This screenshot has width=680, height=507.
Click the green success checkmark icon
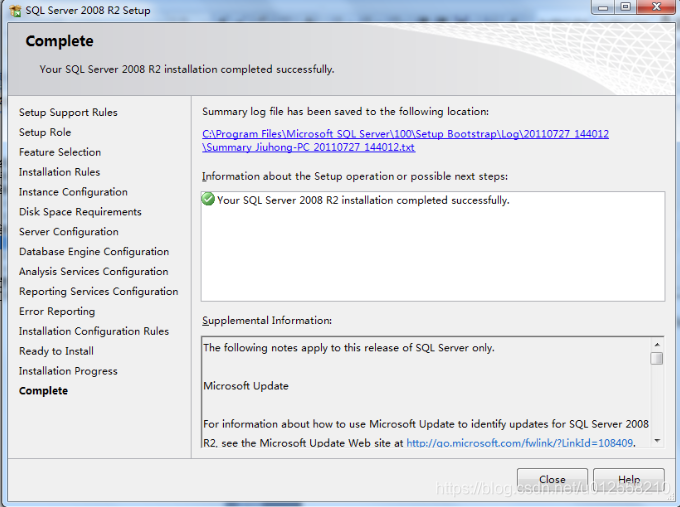[x=208, y=199]
